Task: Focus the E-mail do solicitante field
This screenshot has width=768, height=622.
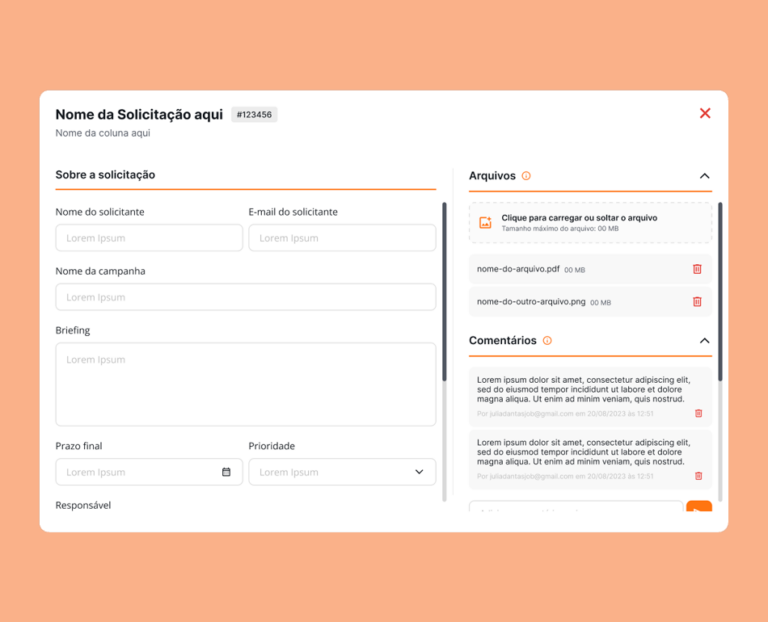Action: 342,238
